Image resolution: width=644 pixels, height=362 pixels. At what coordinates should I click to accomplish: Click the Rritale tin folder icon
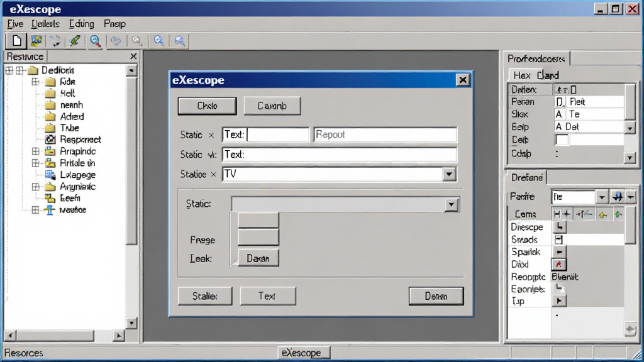tap(50, 163)
